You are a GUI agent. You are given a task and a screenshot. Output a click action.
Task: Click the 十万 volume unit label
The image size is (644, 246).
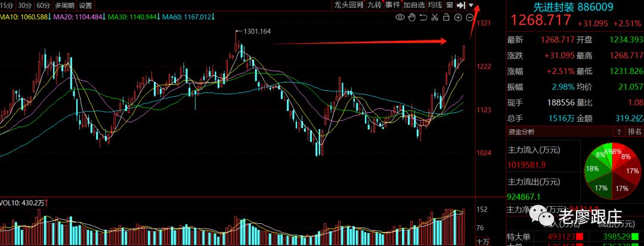point(483,241)
